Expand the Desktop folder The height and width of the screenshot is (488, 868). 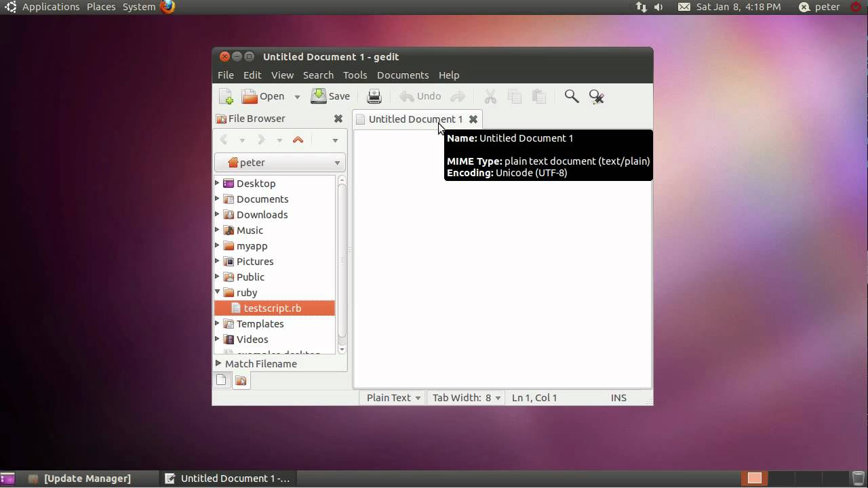(x=218, y=183)
